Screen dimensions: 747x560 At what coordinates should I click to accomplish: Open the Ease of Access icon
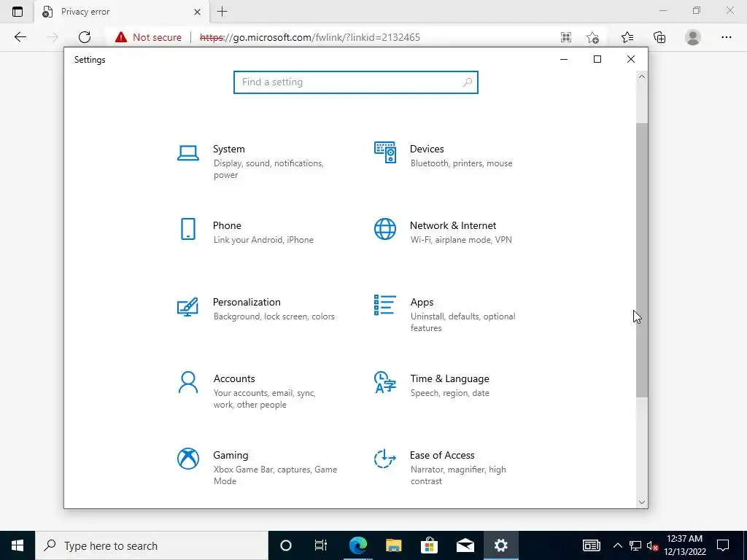point(385,459)
